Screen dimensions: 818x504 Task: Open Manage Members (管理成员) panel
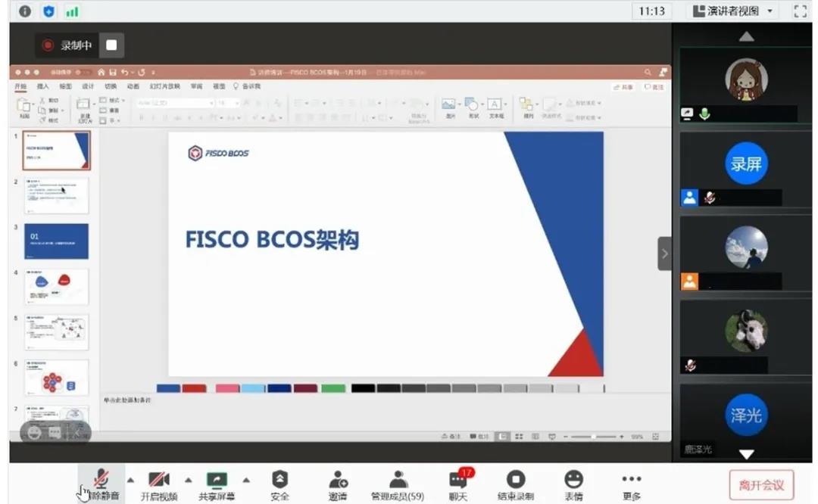(398, 485)
